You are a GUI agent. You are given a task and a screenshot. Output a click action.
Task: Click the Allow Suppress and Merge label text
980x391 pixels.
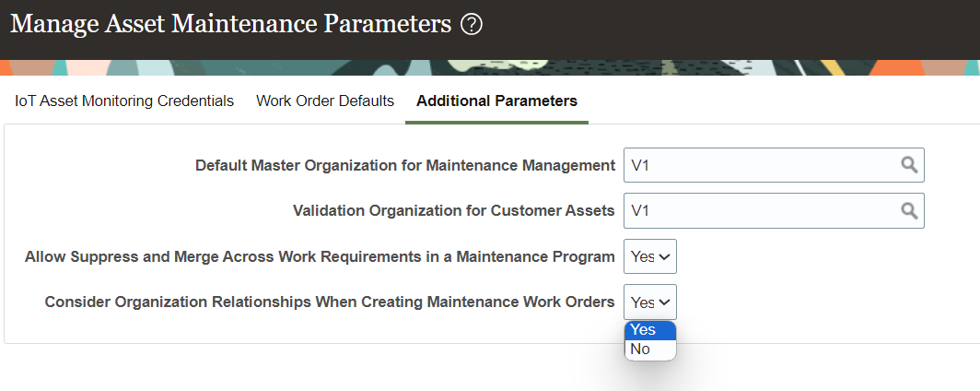point(320,256)
